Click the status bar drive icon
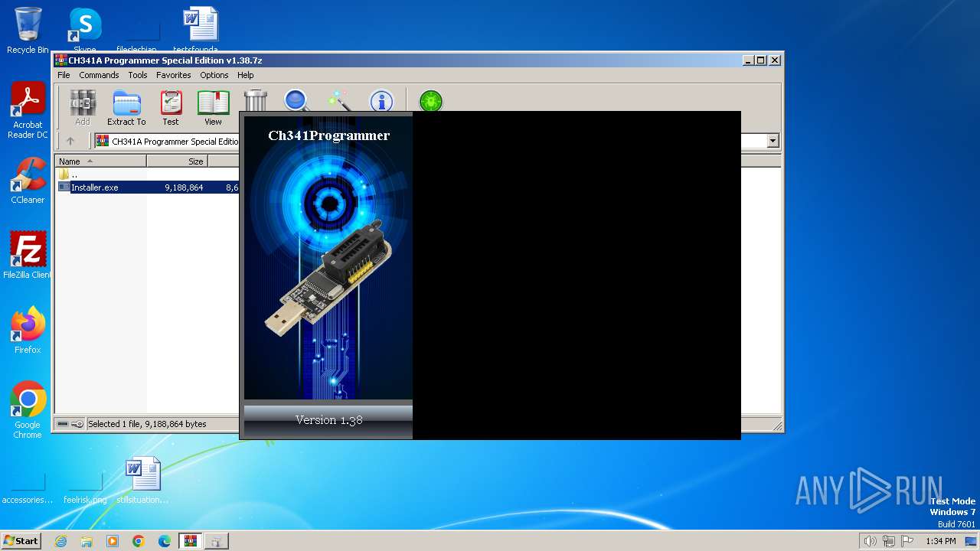 coord(63,424)
